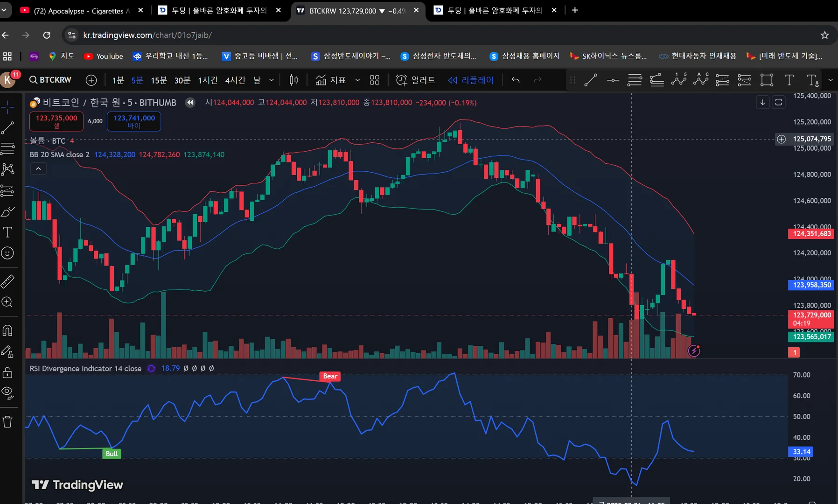Click the Bear divergence label on RSI

(330, 376)
